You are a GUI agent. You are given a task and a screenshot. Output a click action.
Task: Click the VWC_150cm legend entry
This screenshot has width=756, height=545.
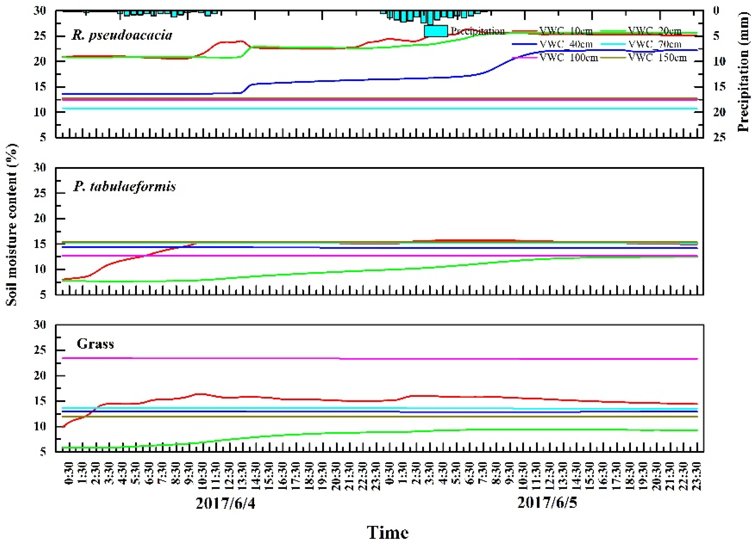(657, 58)
